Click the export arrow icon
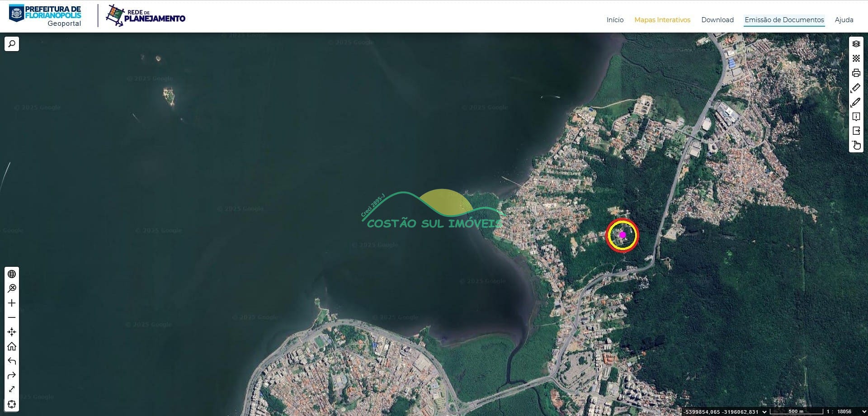The height and width of the screenshot is (416, 868). tap(856, 131)
